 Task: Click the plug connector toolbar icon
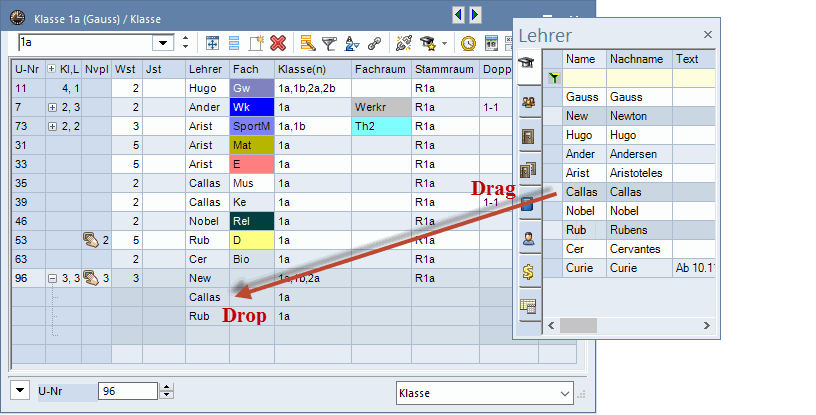point(404,43)
